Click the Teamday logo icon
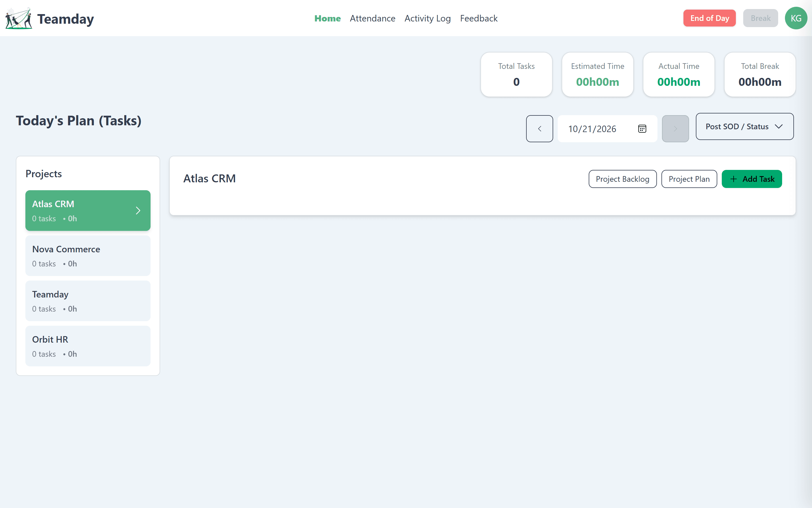The width and height of the screenshot is (812, 508). click(x=19, y=18)
